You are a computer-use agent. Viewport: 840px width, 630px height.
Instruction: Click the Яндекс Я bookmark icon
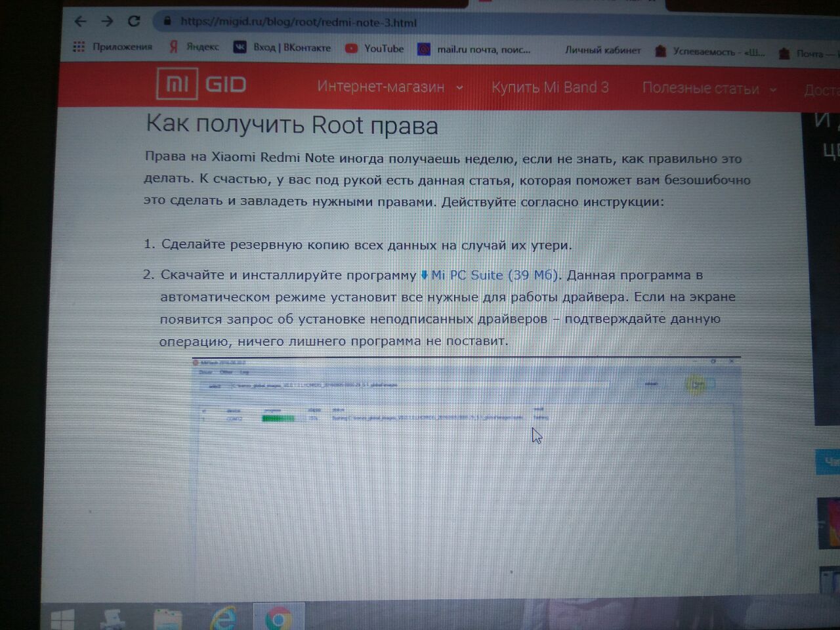(x=174, y=47)
